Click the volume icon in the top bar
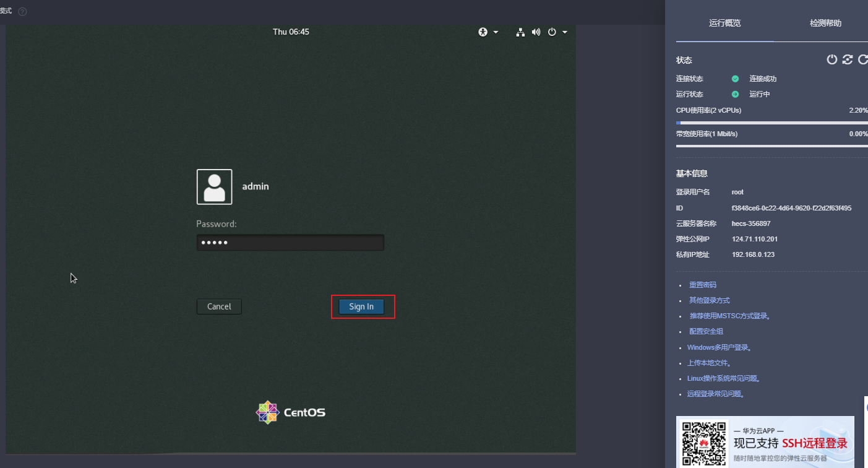Image resolution: width=868 pixels, height=468 pixels. point(536,32)
